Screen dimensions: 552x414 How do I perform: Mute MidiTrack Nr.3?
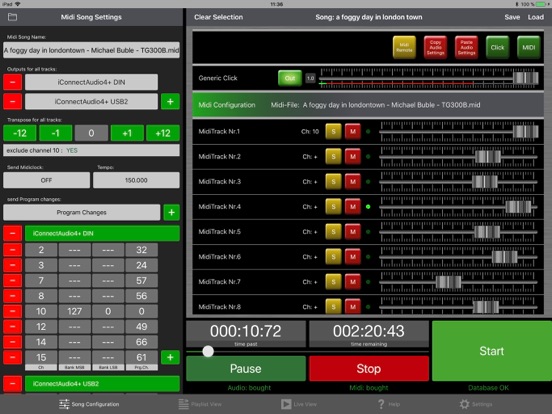point(353,182)
